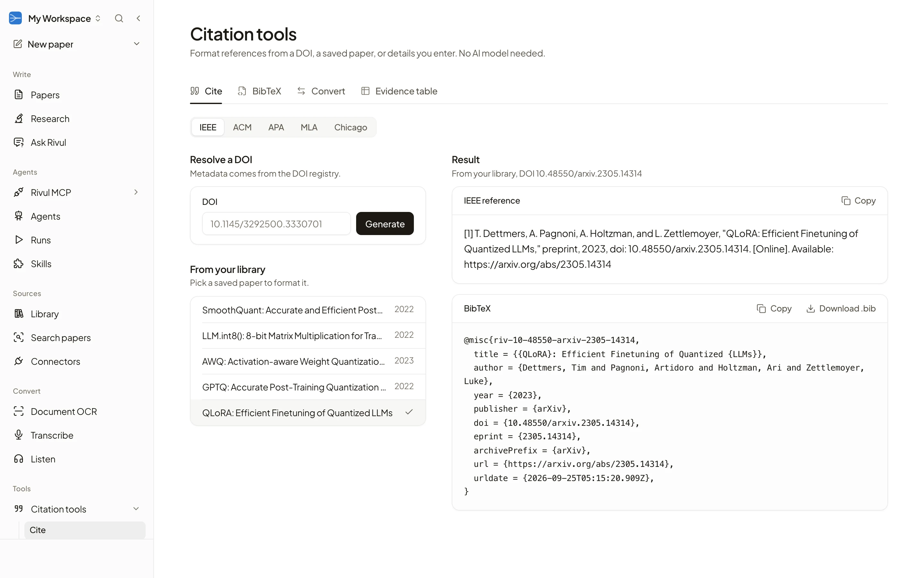This screenshot has width=924, height=578.
Task: Select SmoothQuant paper from library list
Action: pos(308,310)
